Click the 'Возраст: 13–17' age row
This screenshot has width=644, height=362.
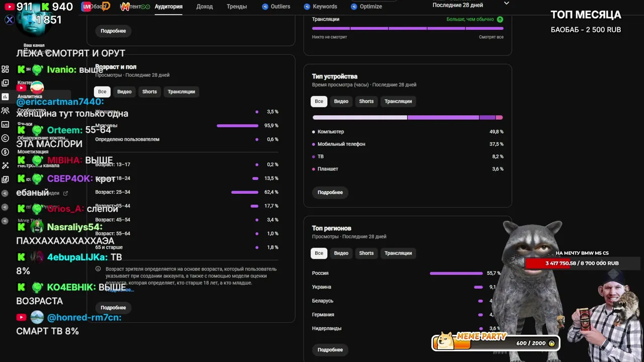coord(187,164)
